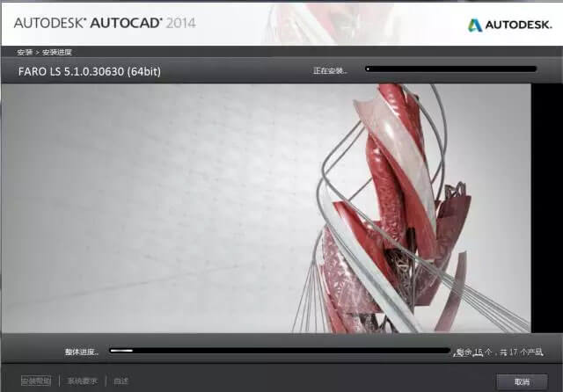The image size is (563, 392).
Task: Click the AUTODESK AUTOCAD 2014 title
Action: coord(105,24)
